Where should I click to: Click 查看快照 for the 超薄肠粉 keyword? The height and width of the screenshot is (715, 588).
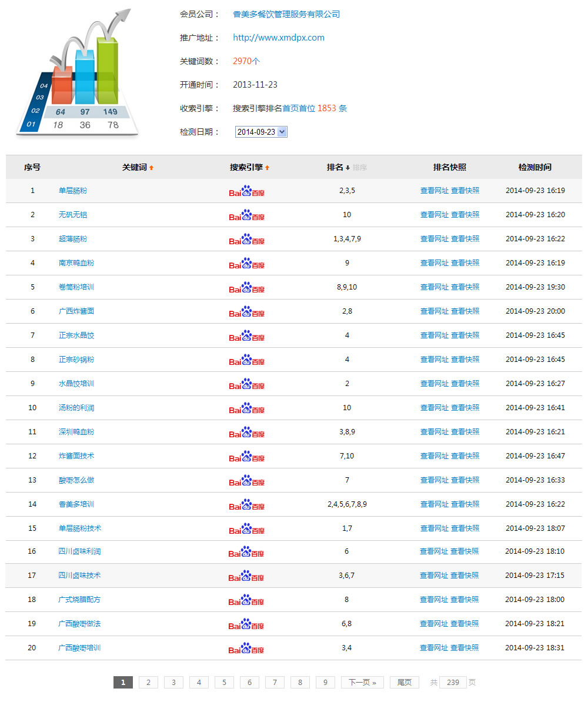(x=465, y=239)
